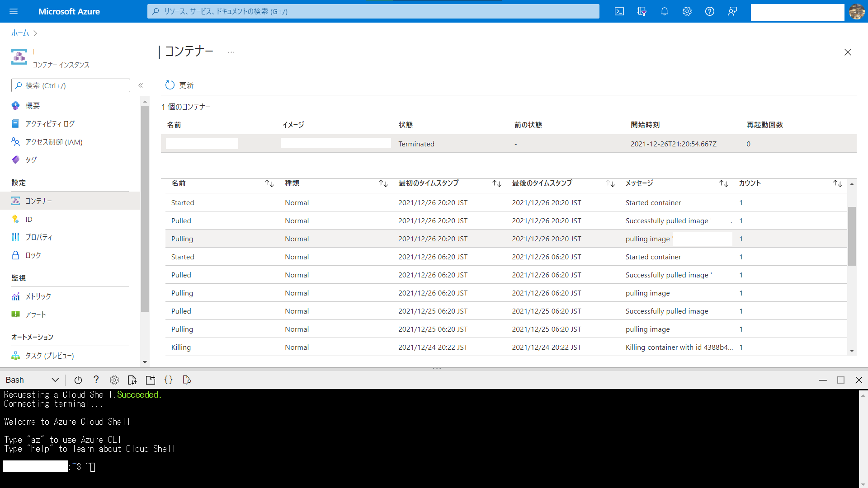Open the feedback icon in header
This screenshot has height=488, width=868.
click(x=732, y=11)
